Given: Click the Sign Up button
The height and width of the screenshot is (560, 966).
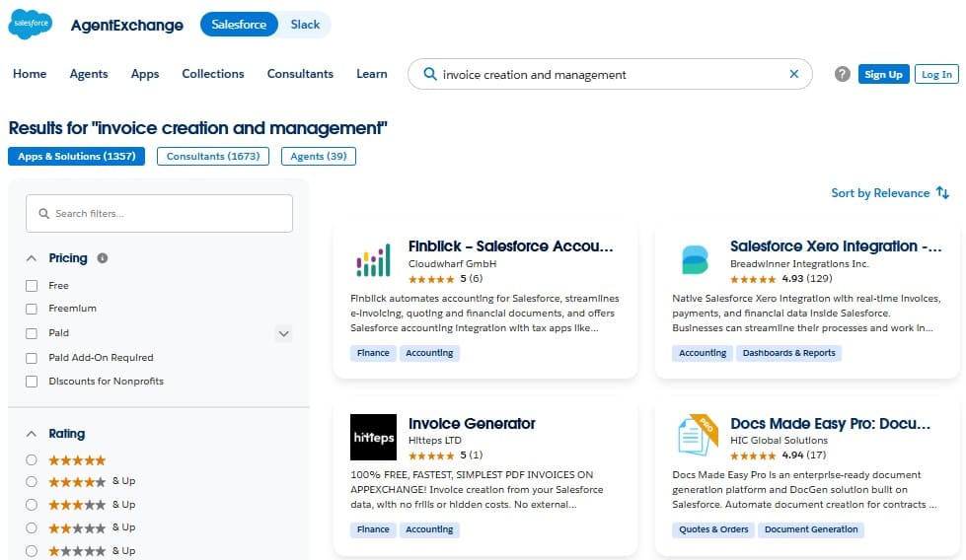Looking at the screenshot, I should click(x=883, y=74).
